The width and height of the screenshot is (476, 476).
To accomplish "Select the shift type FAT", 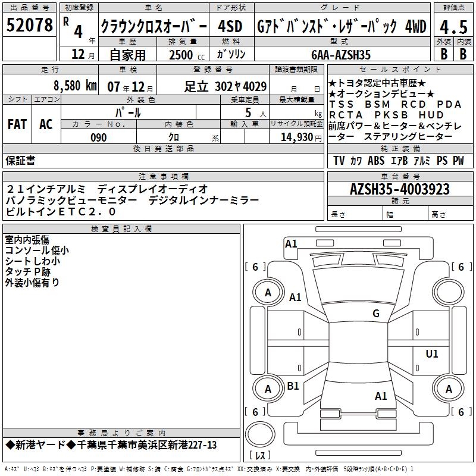I will pos(17,124).
